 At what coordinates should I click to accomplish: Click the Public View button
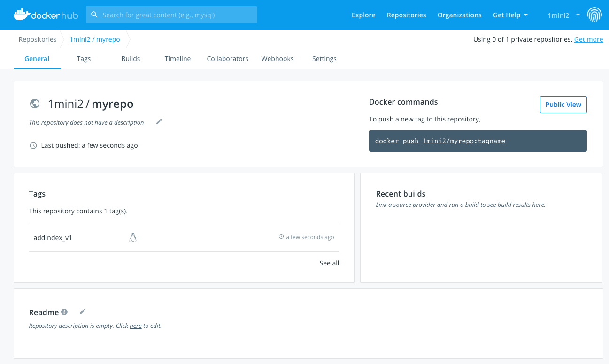[563, 105]
